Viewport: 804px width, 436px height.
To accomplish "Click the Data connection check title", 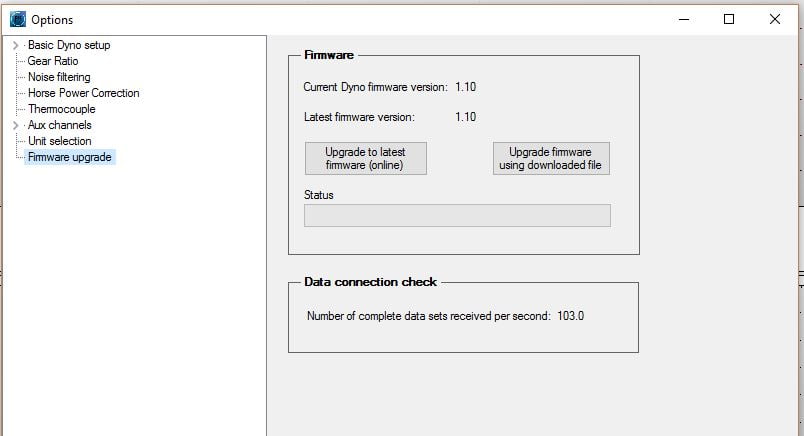I will point(370,282).
